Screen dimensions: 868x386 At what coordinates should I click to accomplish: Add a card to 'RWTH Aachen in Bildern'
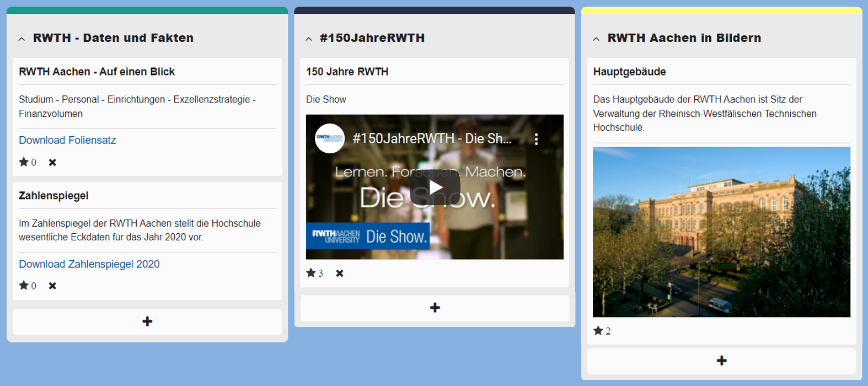(x=721, y=361)
